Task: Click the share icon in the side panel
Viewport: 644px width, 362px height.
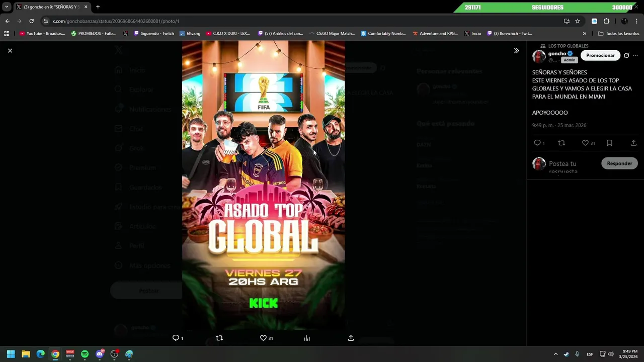Action: (x=633, y=143)
